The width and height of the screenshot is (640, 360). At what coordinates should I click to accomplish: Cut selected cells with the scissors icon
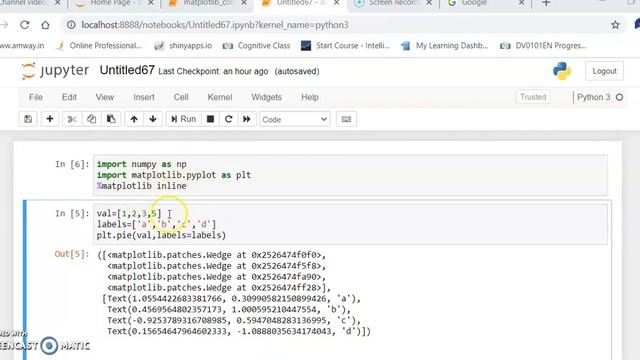point(72,119)
